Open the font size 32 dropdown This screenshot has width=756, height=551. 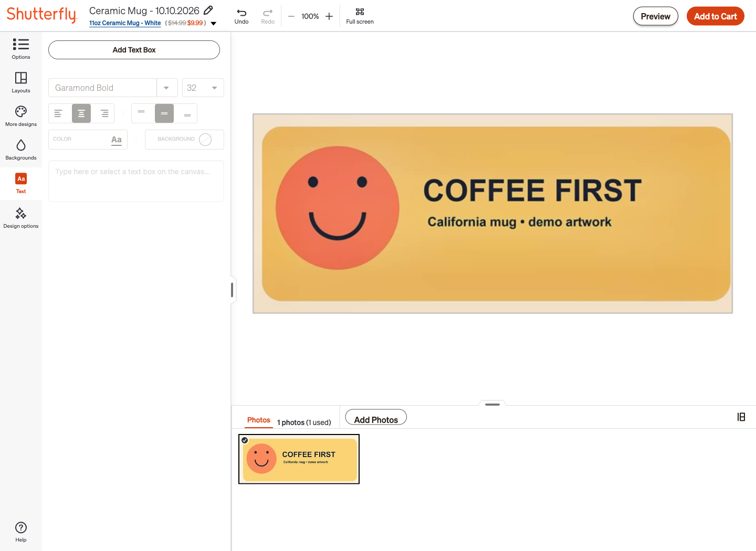(x=203, y=88)
